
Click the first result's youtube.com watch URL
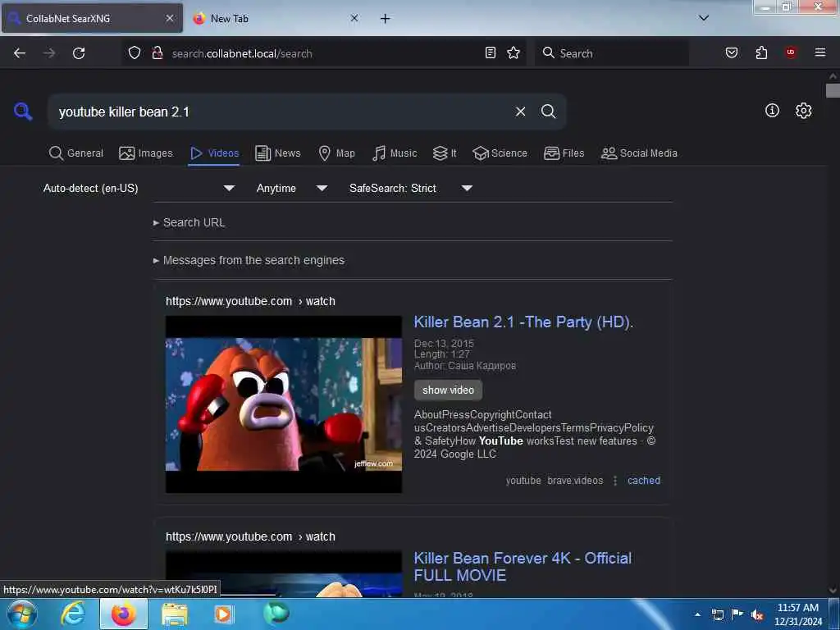(250, 301)
